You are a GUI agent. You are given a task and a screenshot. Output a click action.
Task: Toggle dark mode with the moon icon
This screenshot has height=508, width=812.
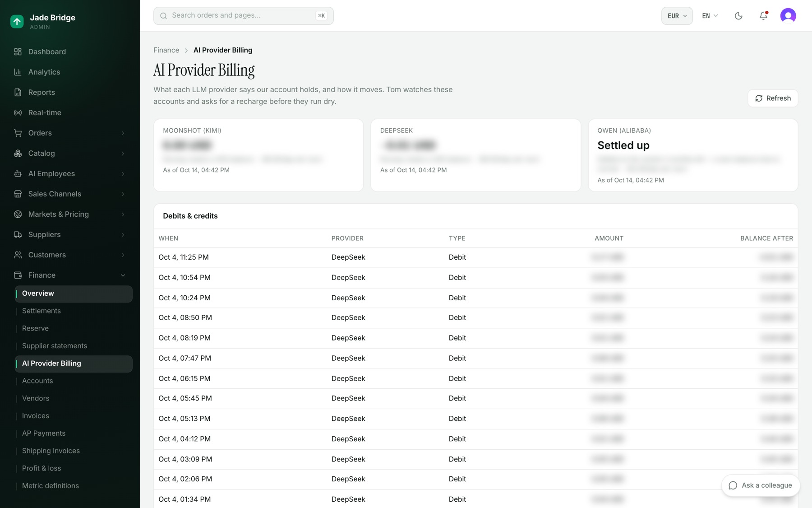[738, 16]
